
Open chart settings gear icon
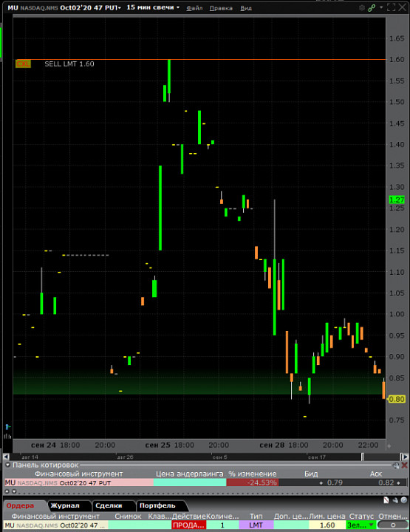[x=362, y=8]
